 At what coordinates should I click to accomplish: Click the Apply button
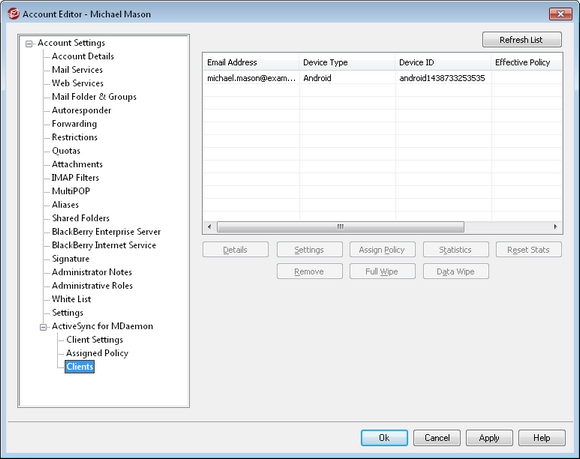tap(489, 438)
